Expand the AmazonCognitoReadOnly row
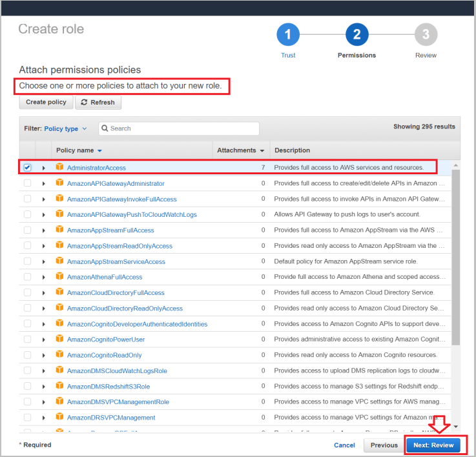 pyautogui.click(x=44, y=356)
